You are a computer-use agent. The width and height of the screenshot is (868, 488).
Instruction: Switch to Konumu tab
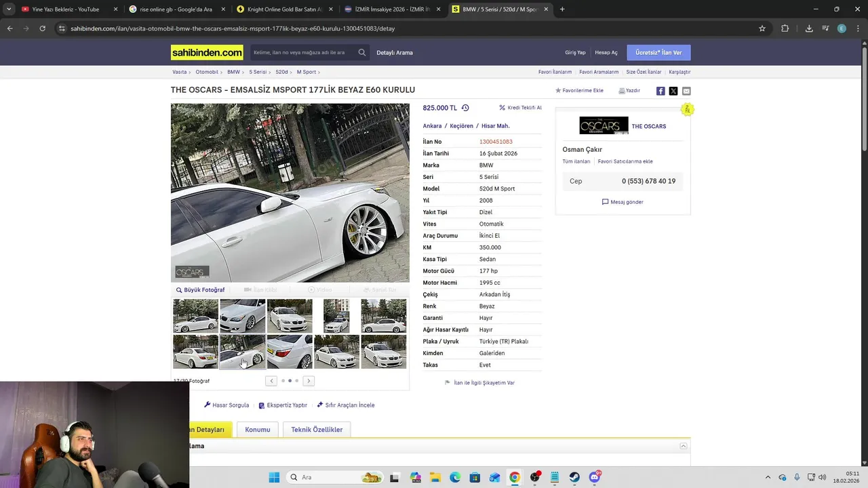coord(258,430)
